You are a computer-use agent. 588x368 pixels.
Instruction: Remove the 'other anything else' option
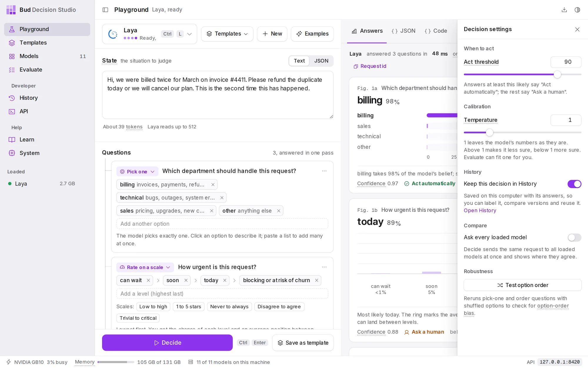point(278,211)
